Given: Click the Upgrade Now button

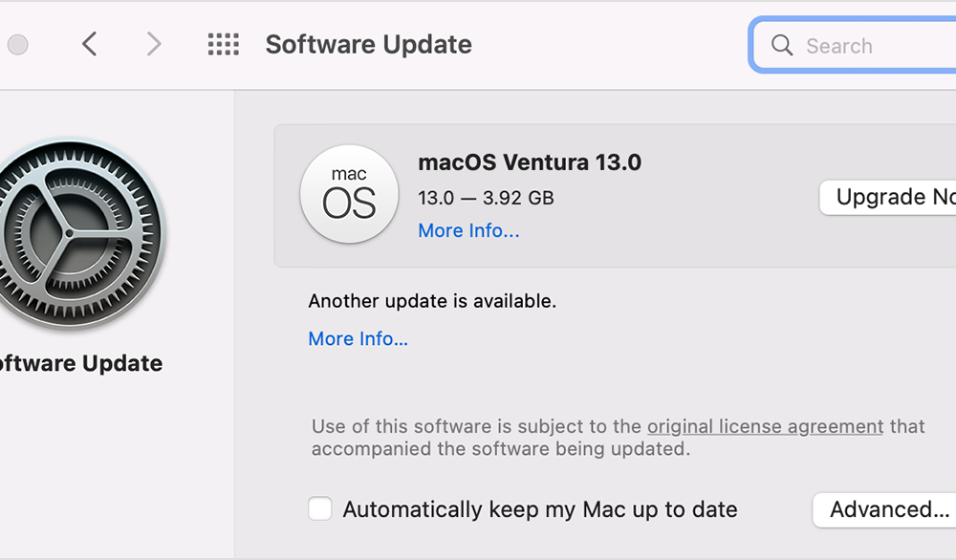Looking at the screenshot, I should pyautogui.click(x=888, y=198).
